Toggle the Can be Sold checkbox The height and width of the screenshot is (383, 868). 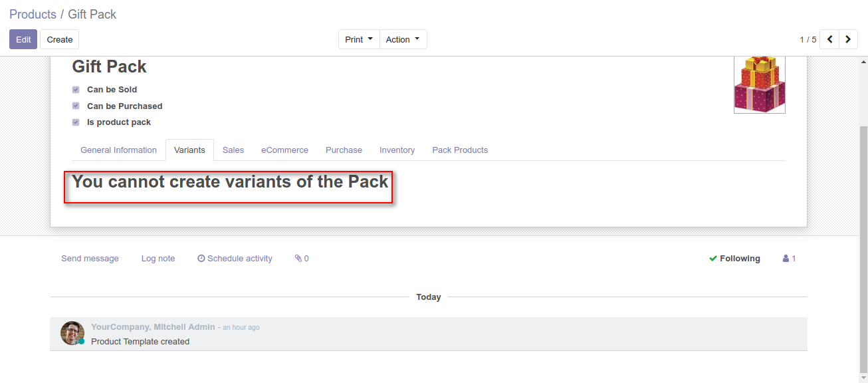tap(76, 90)
